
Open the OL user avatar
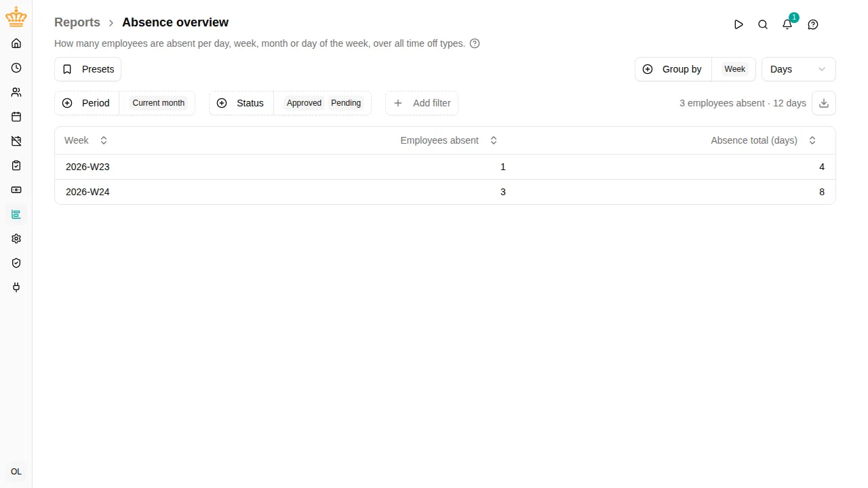(x=16, y=472)
